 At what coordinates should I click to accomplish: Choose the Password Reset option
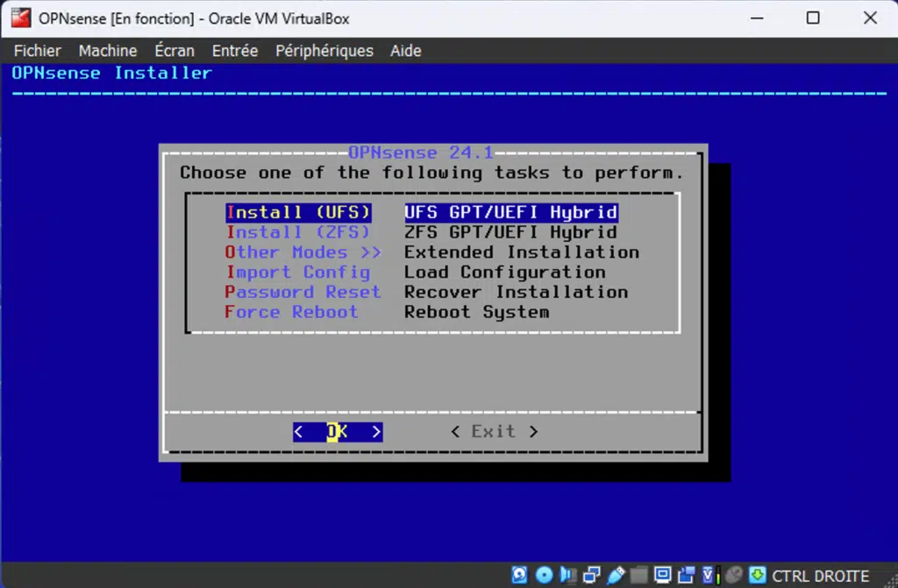point(303,292)
